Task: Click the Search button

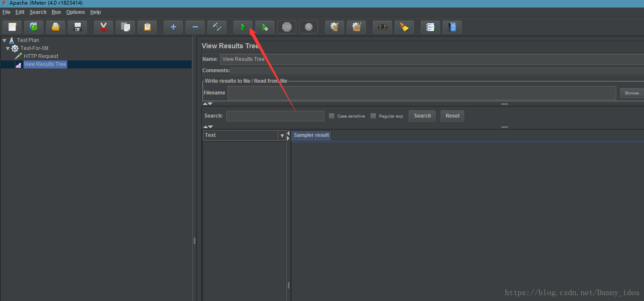Action: 422,116
